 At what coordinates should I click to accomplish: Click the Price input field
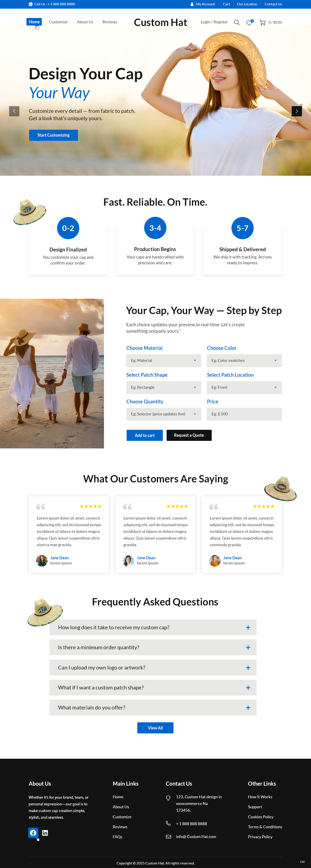point(244,414)
